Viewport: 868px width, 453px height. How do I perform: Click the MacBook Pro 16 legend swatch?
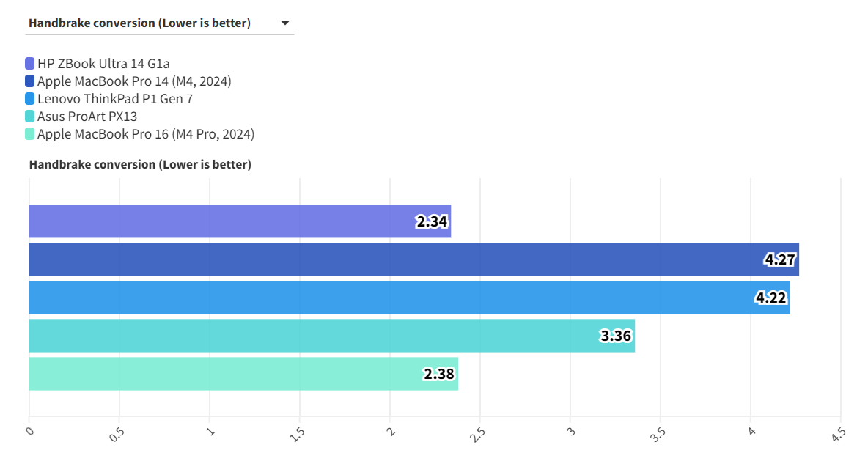click(x=30, y=134)
